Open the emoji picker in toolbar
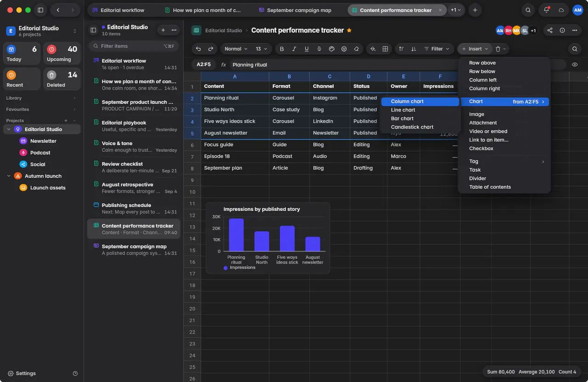Screen dimensions: 588x382 pyautogui.click(x=344, y=49)
